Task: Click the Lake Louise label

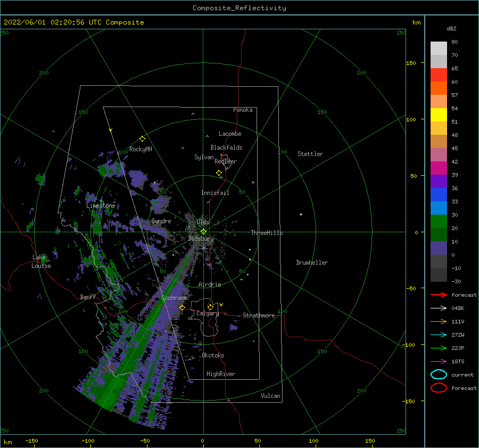Action: click(41, 262)
